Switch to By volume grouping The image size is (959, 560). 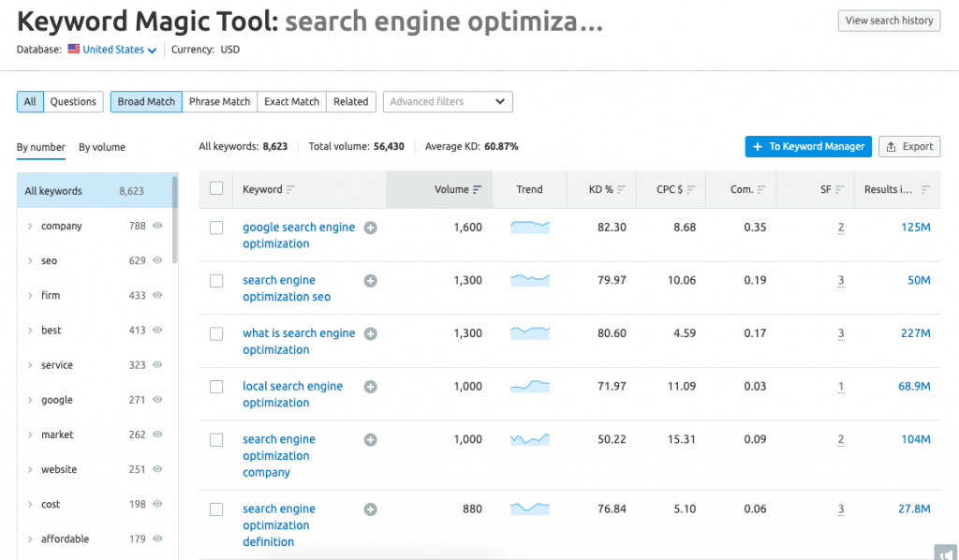pos(102,147)
